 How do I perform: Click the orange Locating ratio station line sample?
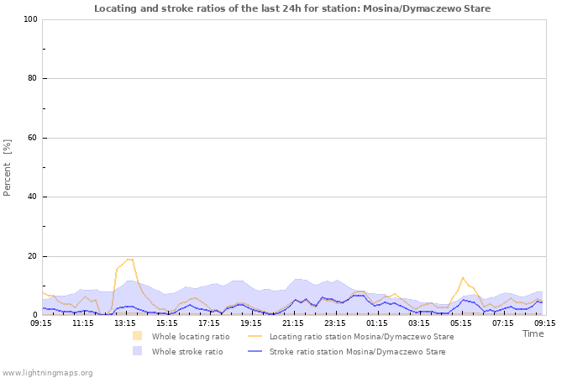click(x=255, y=336)
